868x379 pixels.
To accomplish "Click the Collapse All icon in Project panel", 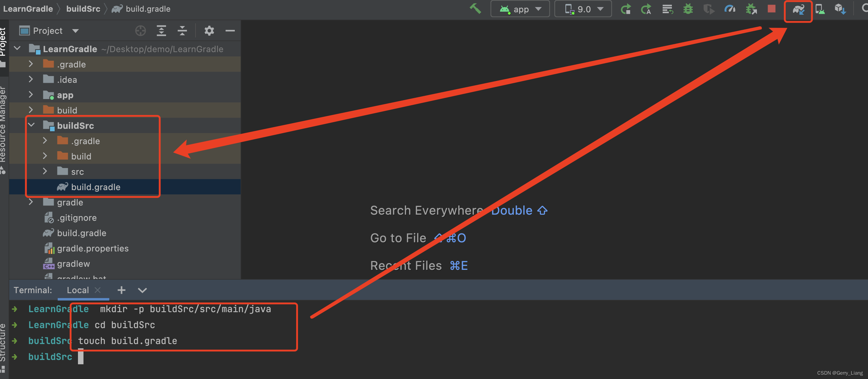I will click(x=182, y=31).
